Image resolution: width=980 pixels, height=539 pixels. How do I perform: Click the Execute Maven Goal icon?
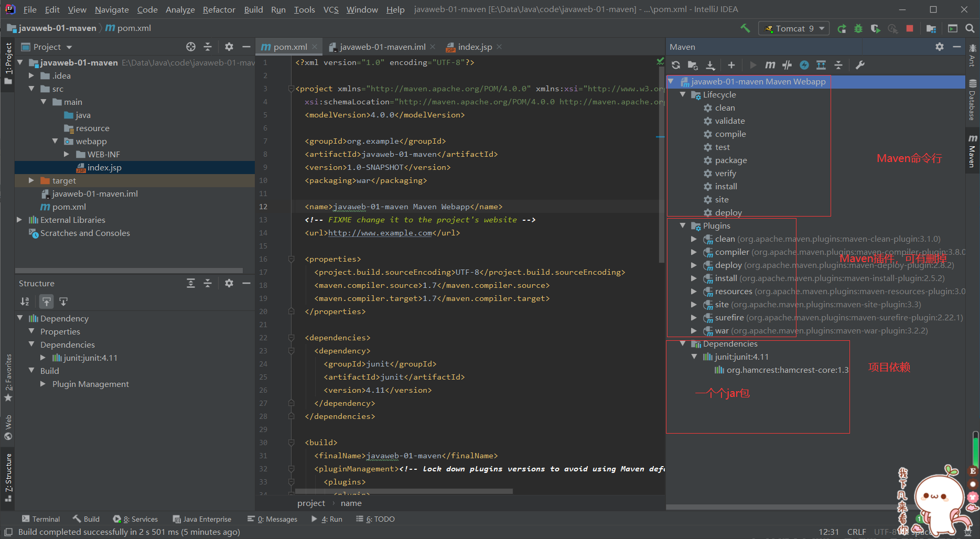tap(770, 65)
